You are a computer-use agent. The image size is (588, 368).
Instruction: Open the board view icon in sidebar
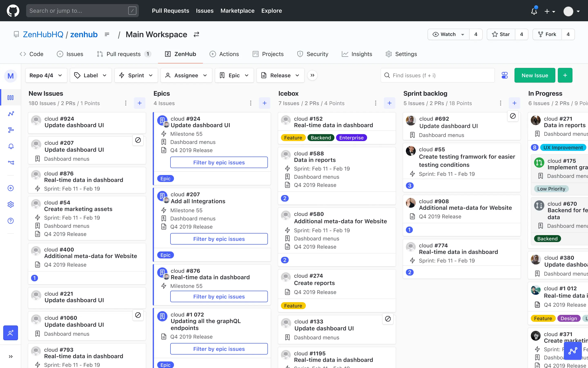click(10, 98)
